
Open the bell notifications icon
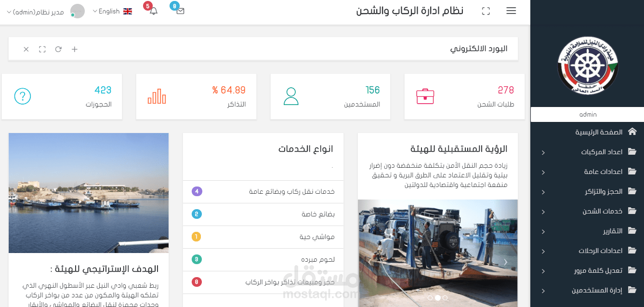[154, 11]
